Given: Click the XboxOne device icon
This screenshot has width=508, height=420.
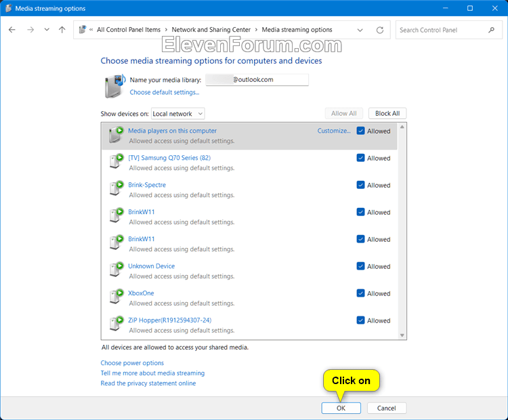Looking at the screenshot, I should coord(117,297).
